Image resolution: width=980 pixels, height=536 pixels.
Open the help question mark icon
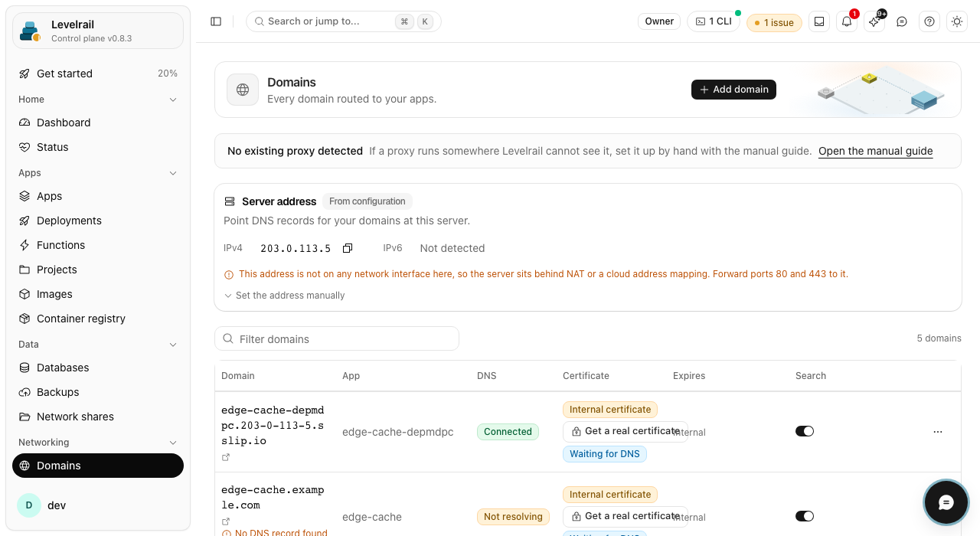[929, 21]
